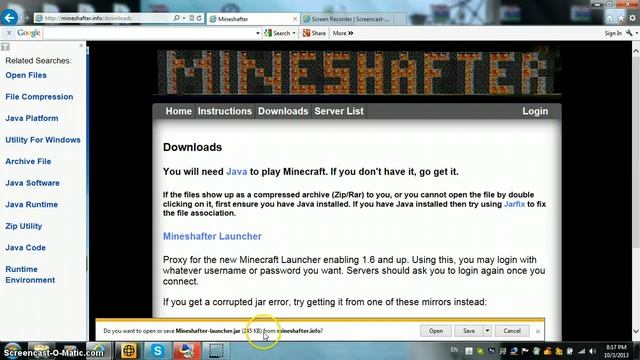The image size is (640, 360).
Task: Click the network signal icon in system tray
Action: pos(582,351)
